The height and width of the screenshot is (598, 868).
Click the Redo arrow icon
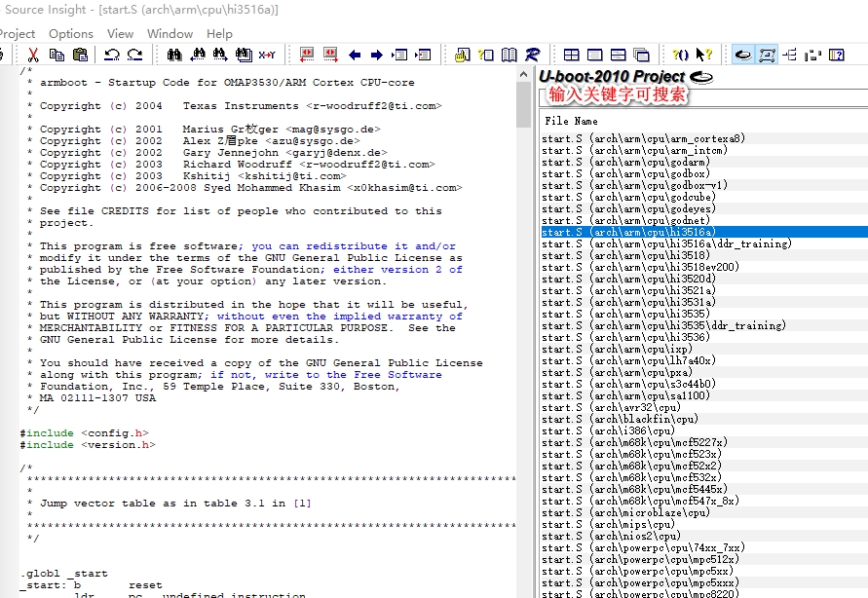point(132,56)
